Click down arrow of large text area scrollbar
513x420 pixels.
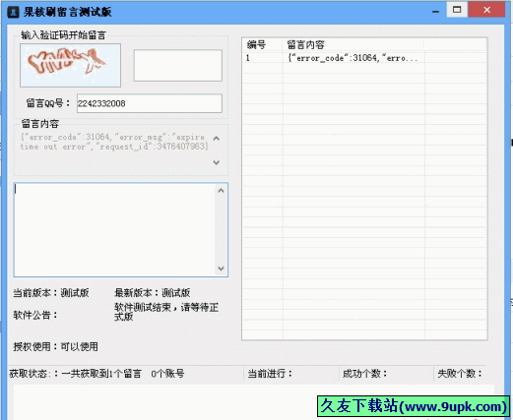click(221, 269)
